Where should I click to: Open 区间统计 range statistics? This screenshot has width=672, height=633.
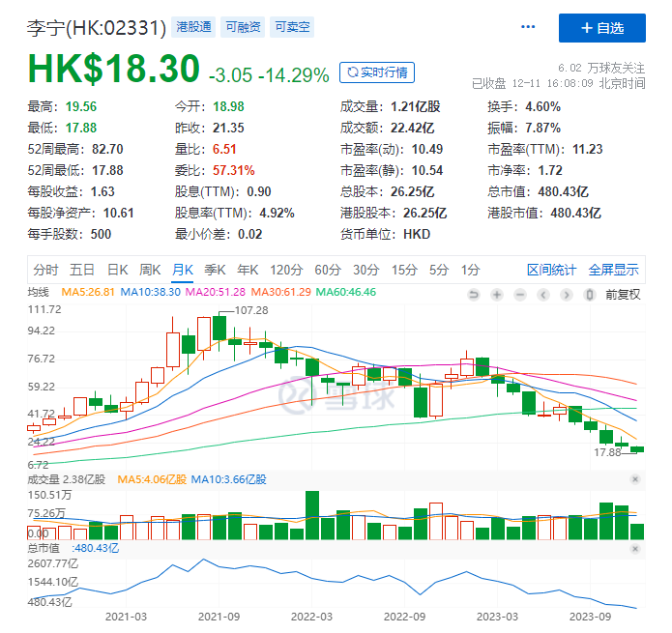[551, 270]
